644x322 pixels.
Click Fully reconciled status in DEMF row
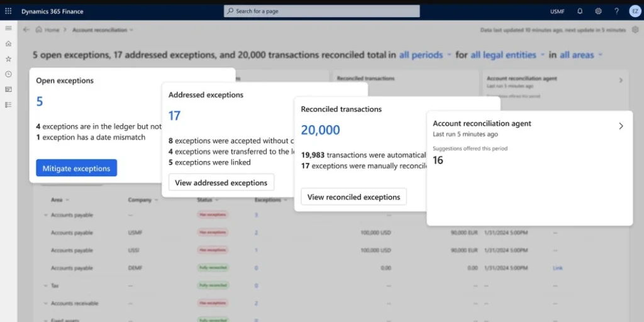coord(213,268)
